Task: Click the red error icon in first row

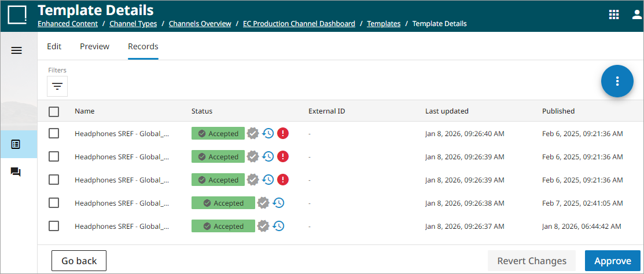Action: coord(283,133)
